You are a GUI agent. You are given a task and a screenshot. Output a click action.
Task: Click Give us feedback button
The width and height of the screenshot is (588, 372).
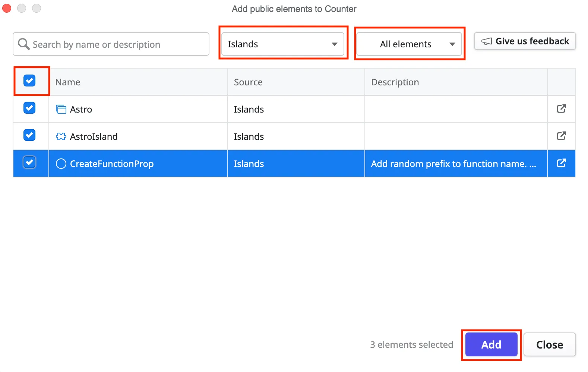click(x=525, y=41)
